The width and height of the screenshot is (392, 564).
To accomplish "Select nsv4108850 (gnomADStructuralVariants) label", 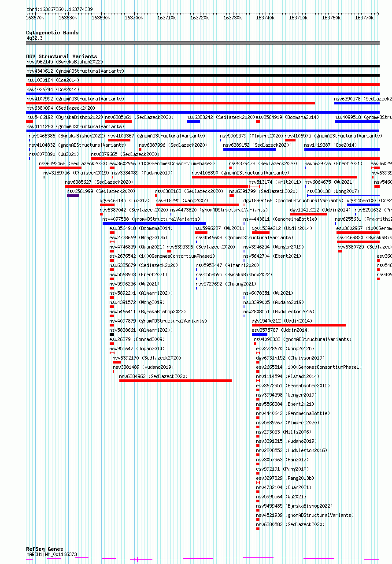I will click(240, 173).
